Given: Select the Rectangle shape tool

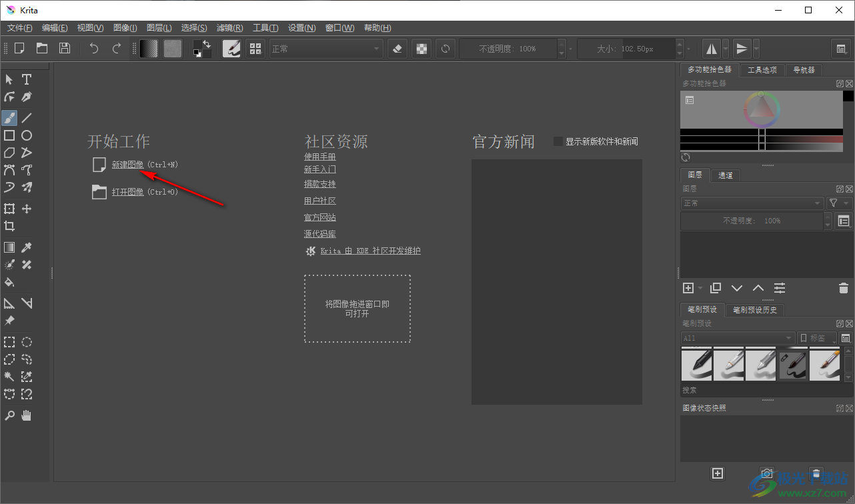Looking at the screenshot, I should tap(9, 135).
